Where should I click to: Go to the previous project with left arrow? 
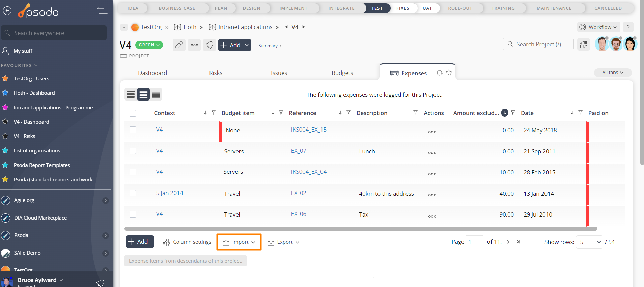(286, 27)
